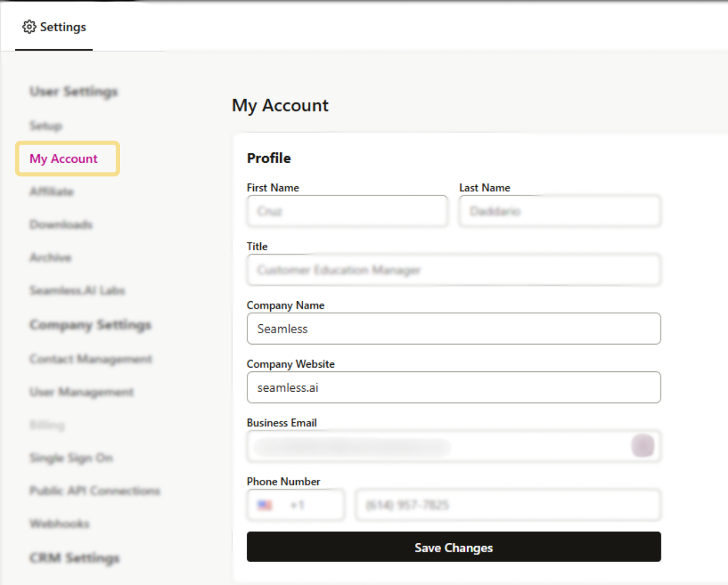Select My Account in the sidebar
The width and height of the screenshot is (728, 585).
pyautogui.click(x=64, y=159)
